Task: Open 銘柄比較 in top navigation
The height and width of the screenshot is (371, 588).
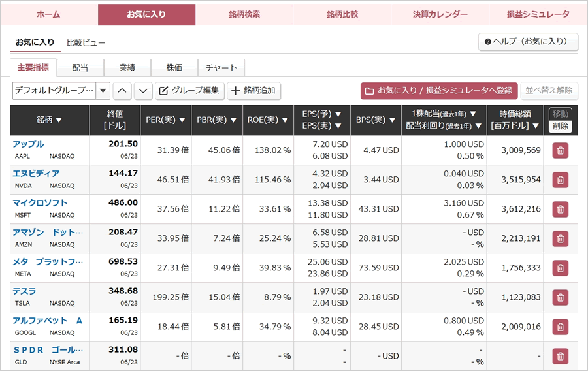Action: [x=342, y=14]
